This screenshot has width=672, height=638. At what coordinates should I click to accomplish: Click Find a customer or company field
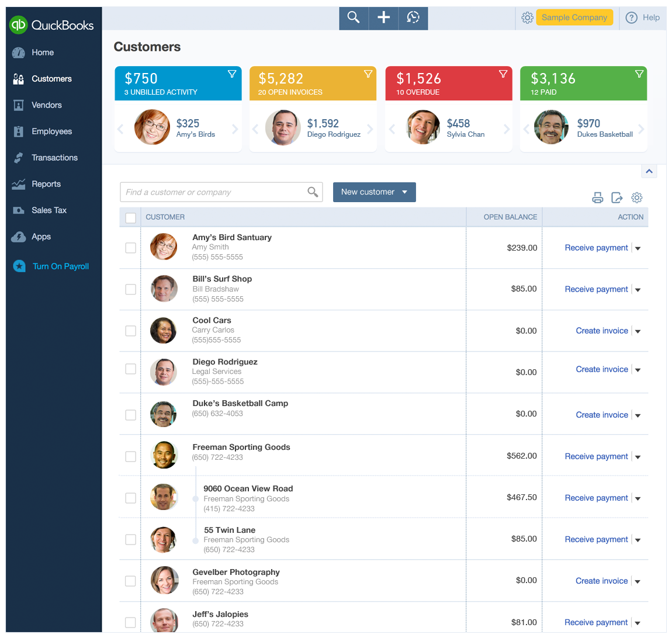(x=221, y=192)
